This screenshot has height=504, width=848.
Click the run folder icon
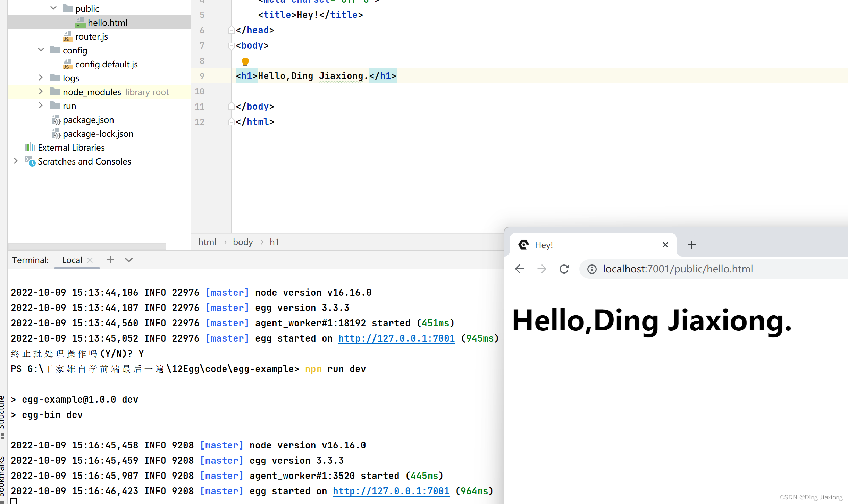click(x=55, y=105)
